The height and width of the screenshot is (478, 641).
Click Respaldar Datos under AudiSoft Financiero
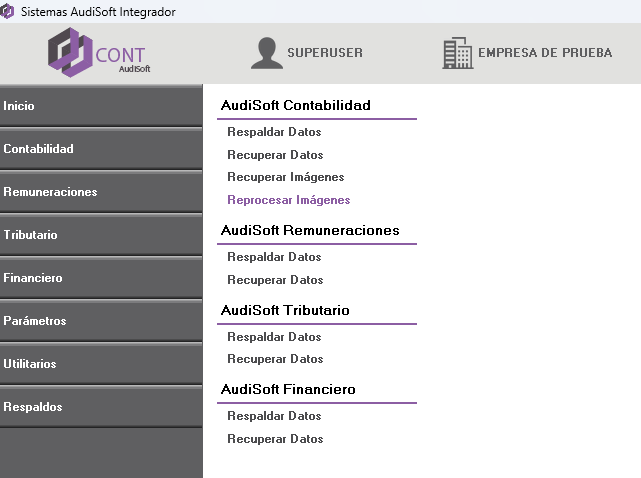[x=274, y=416]
